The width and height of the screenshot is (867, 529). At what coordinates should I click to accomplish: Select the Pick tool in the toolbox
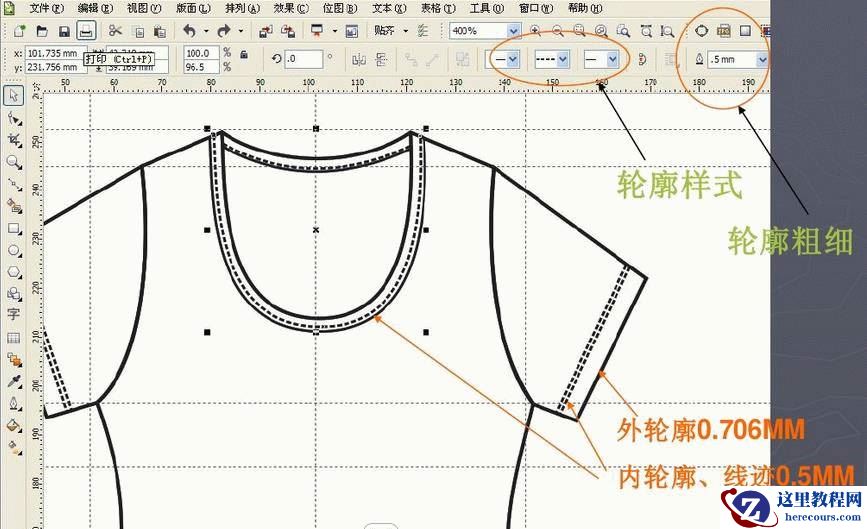pyautogui.click(x=13, y=96)
